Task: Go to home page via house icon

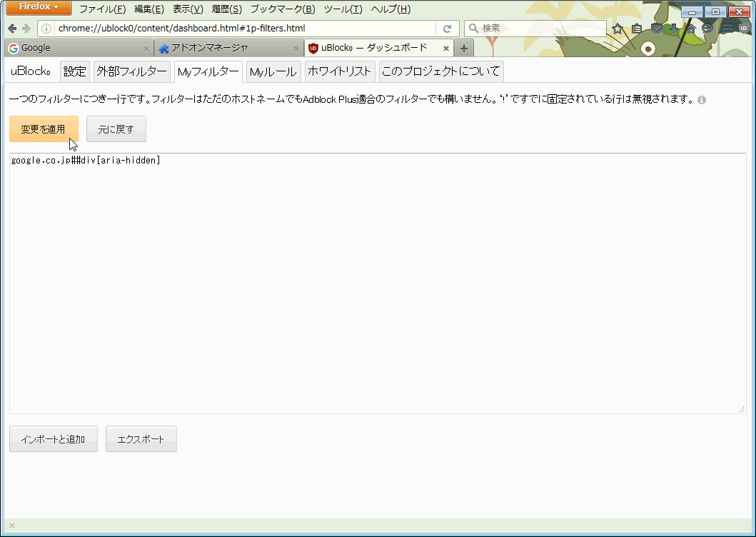Action: 691,29
